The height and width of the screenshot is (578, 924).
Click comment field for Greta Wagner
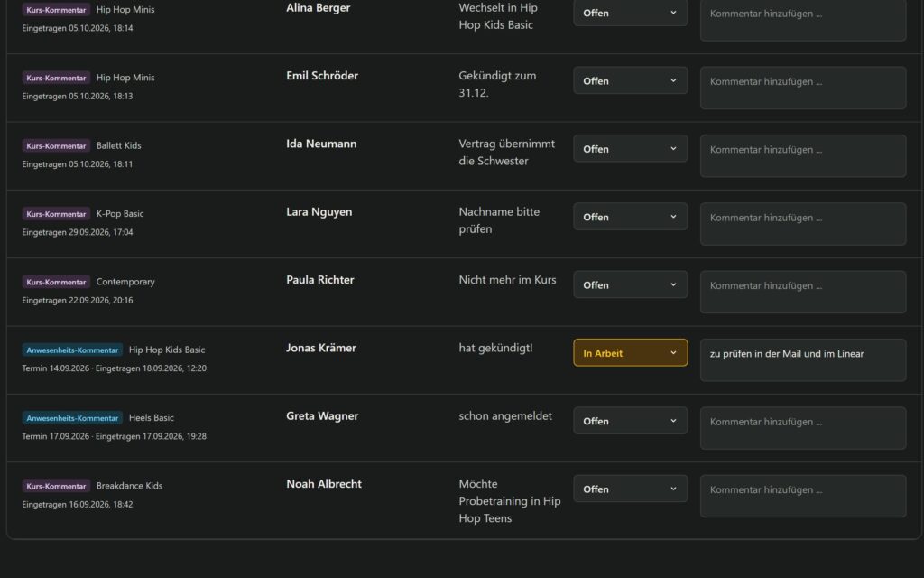tap(802, 428)
